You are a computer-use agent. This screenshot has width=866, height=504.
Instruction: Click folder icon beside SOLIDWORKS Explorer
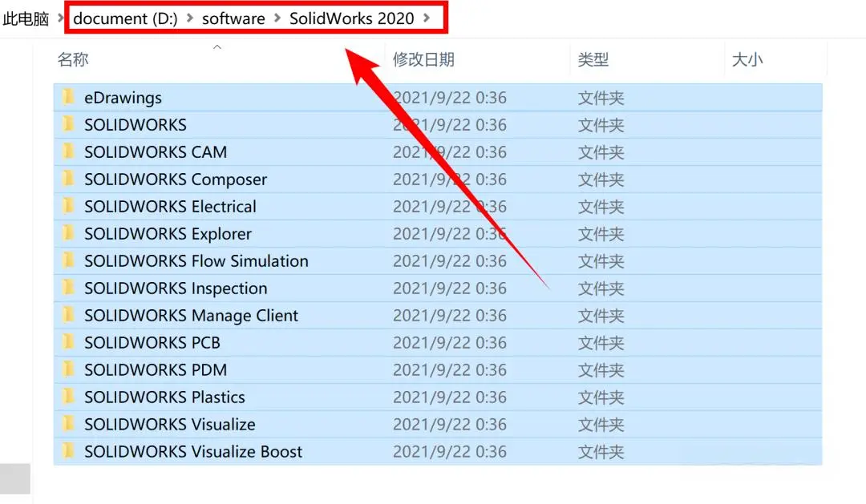pos(68,233)
